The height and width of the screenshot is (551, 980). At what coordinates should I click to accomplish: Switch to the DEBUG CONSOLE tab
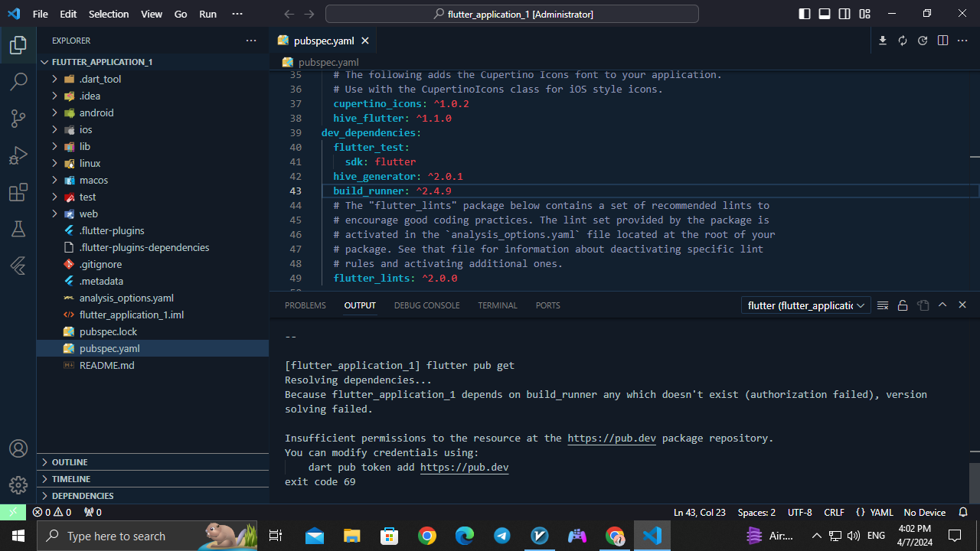point(427,305)
